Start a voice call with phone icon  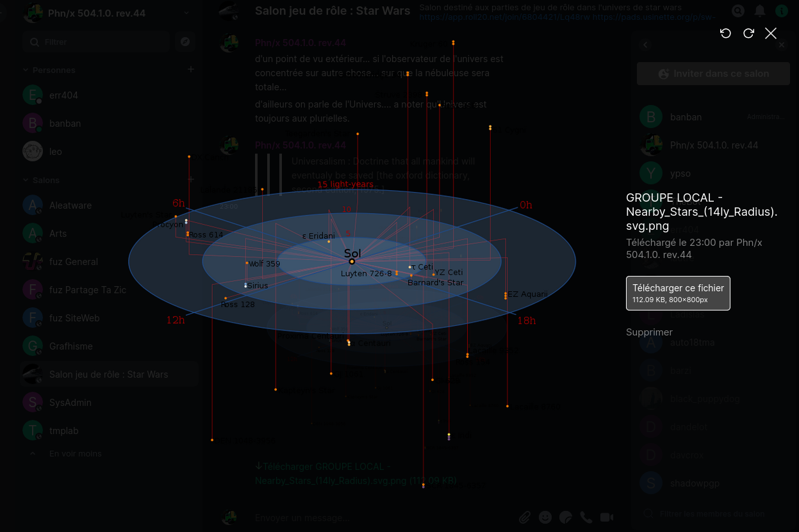[586, 517]
